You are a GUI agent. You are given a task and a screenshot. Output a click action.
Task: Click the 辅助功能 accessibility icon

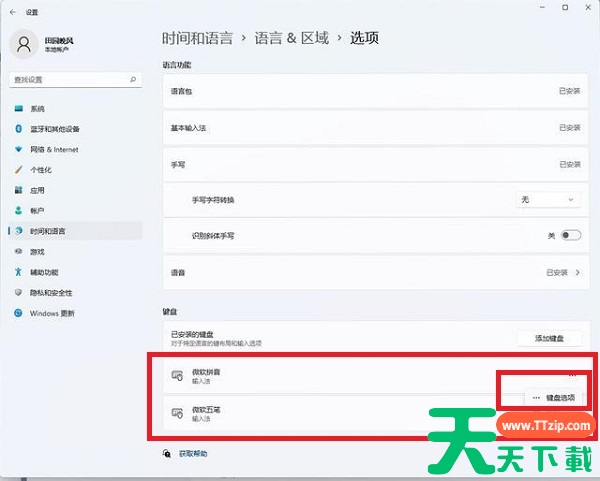click(x=18, y=272)
